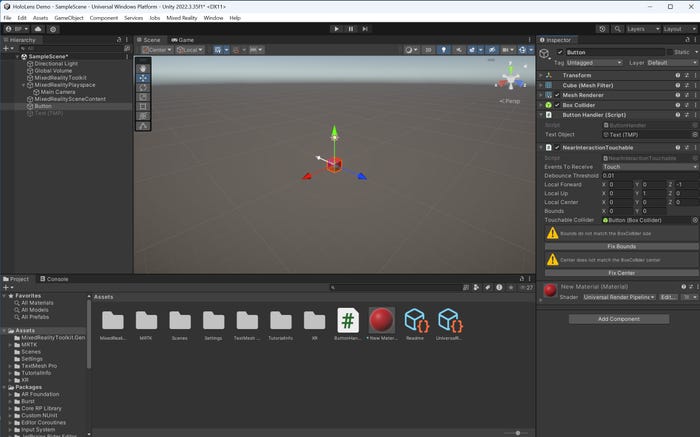Image resolution: width=700 pixels, height=437 pixels.
Task: Toggle Box Collider enabled checkbox
Action: (557, 105)
